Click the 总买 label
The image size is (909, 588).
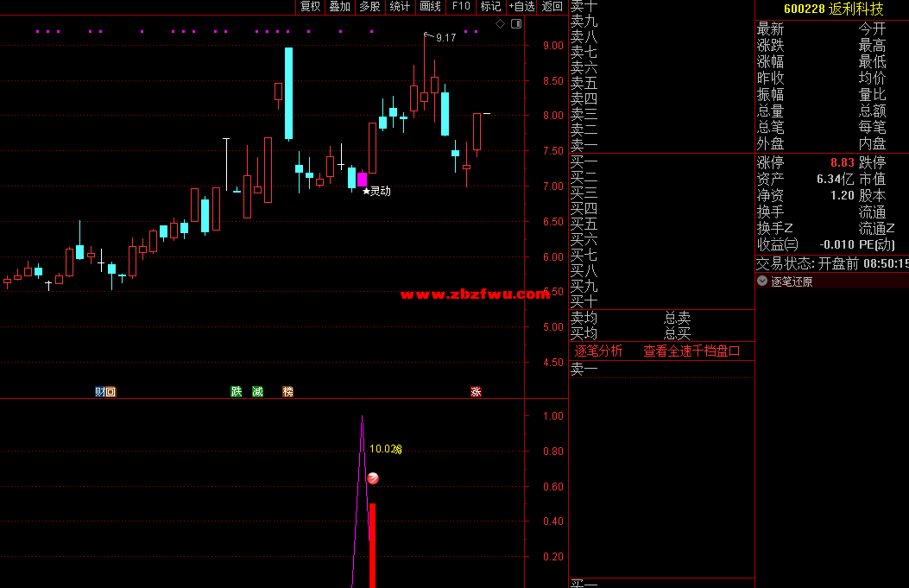point(677,333)
